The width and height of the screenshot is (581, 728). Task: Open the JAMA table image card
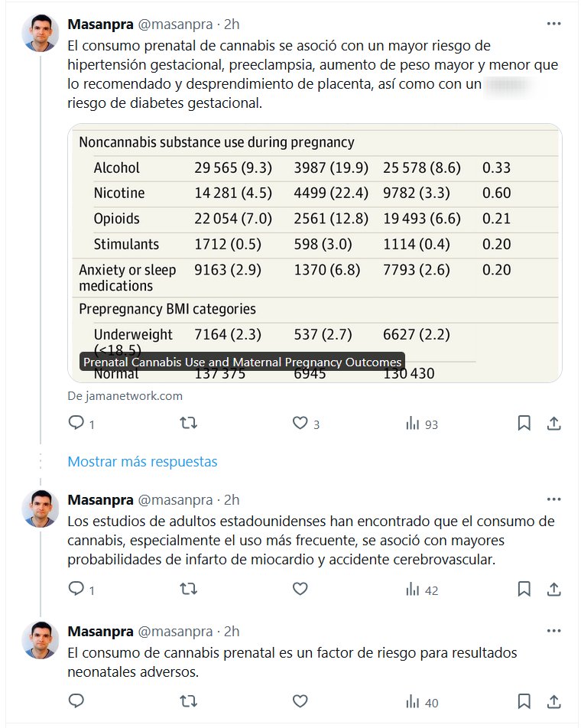[x=314, y=252]
